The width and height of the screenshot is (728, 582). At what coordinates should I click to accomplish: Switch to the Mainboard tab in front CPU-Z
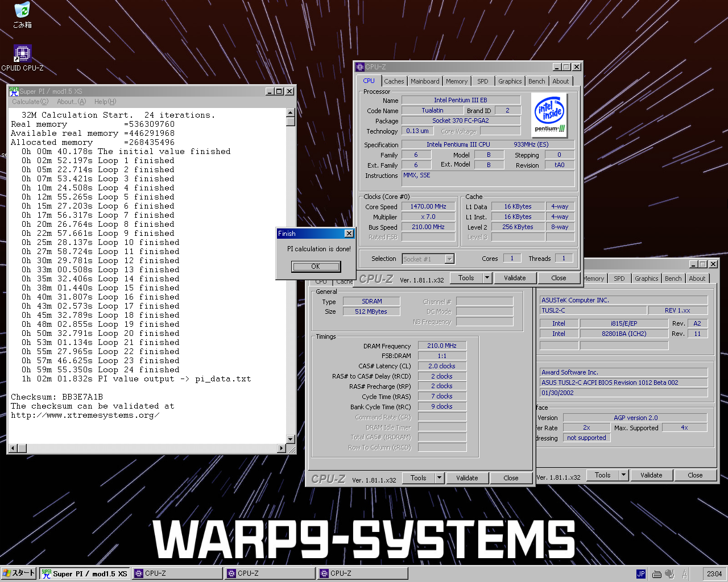coord(425,81)
